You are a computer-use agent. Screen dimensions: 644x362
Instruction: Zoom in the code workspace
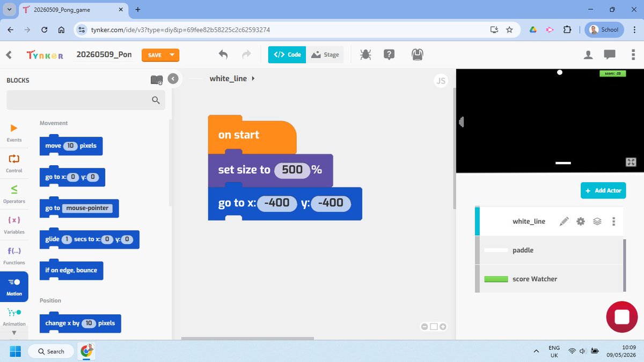443,327
